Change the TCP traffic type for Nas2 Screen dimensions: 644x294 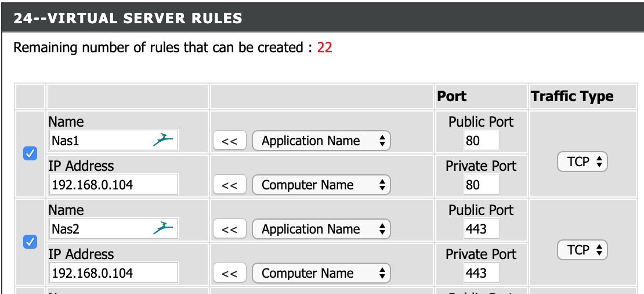coord(582,250)
